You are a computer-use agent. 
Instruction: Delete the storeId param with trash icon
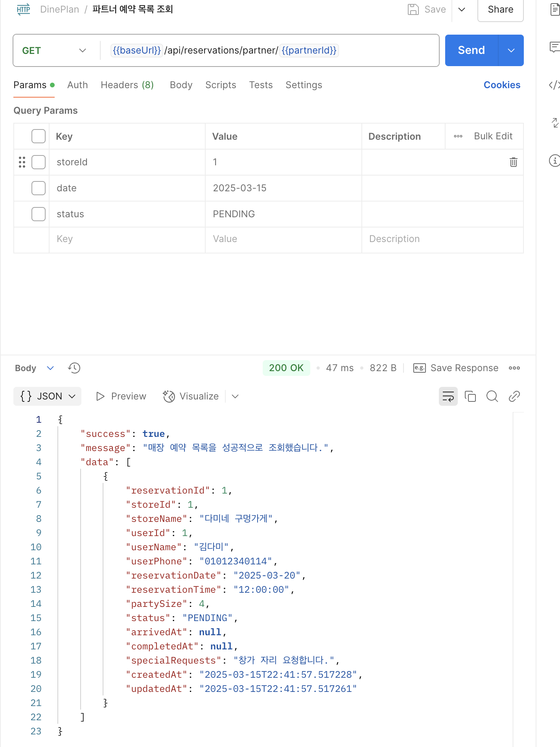pyautogui.click(x=514, y=162)
